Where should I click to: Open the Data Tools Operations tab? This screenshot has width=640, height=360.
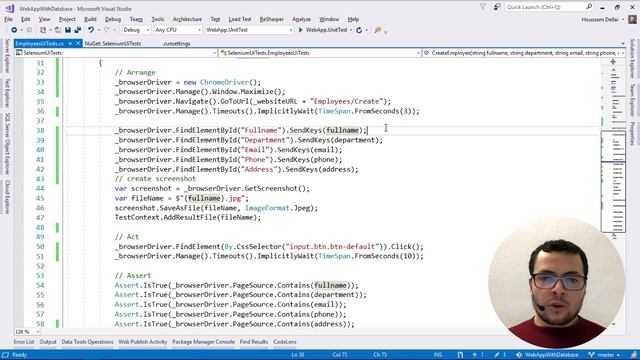pos(87,342)
